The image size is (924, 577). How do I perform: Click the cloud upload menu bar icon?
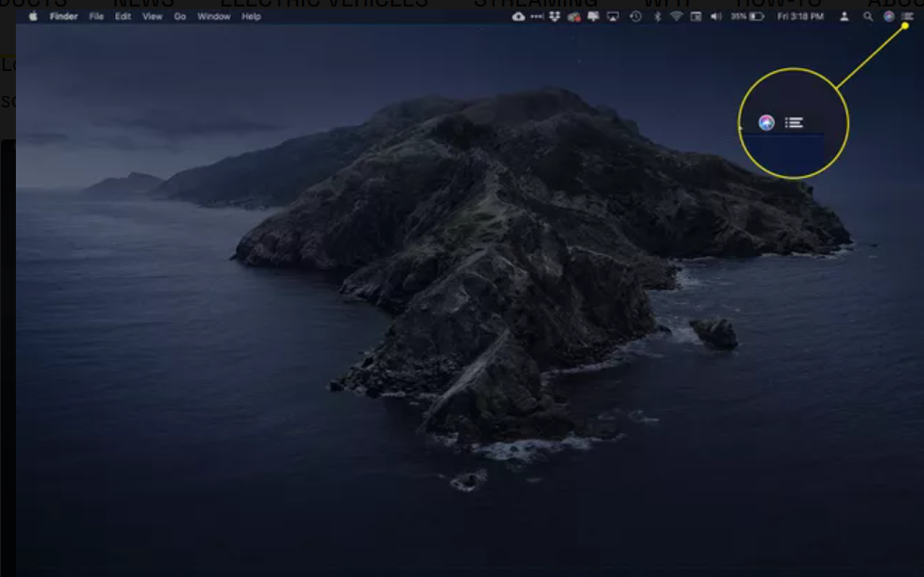coord(518,17)
